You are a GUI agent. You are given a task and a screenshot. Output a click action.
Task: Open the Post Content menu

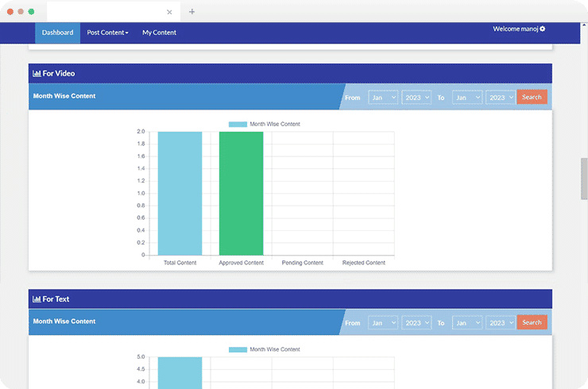point(107,33)
